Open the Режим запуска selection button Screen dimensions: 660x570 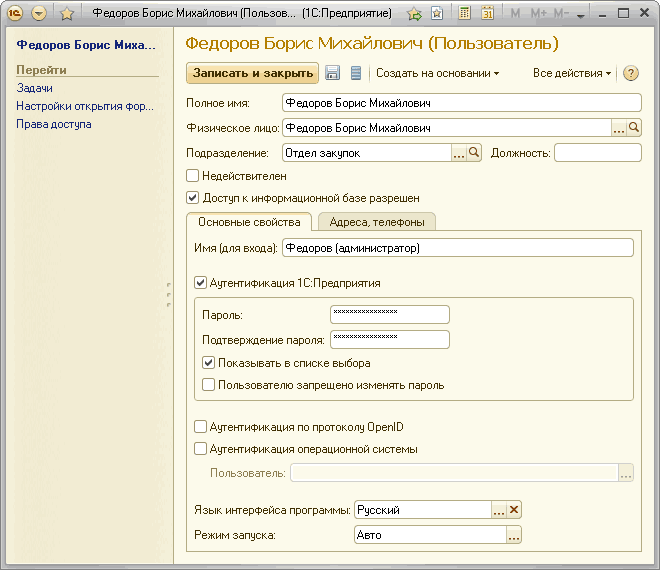click(x=514, y=535)
